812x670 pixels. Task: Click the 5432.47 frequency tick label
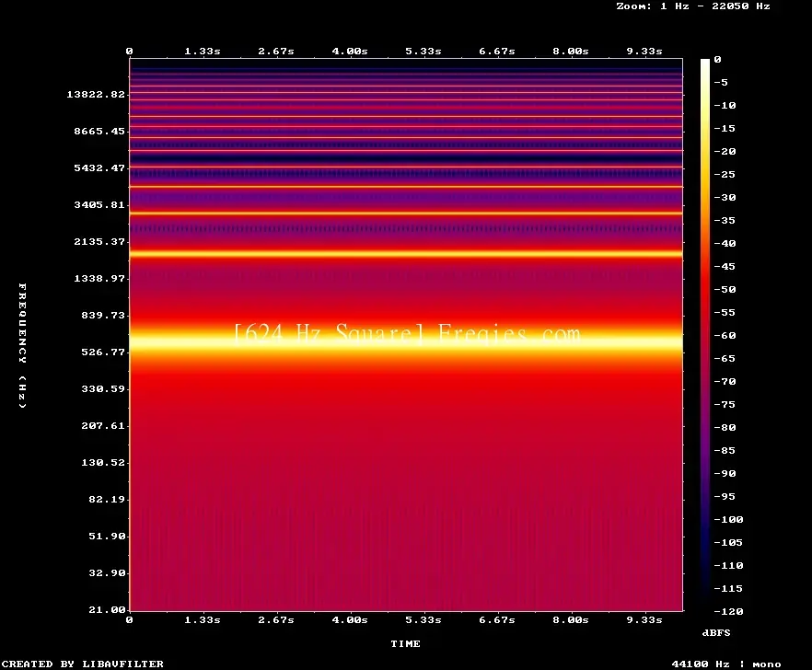click(99, 167)
